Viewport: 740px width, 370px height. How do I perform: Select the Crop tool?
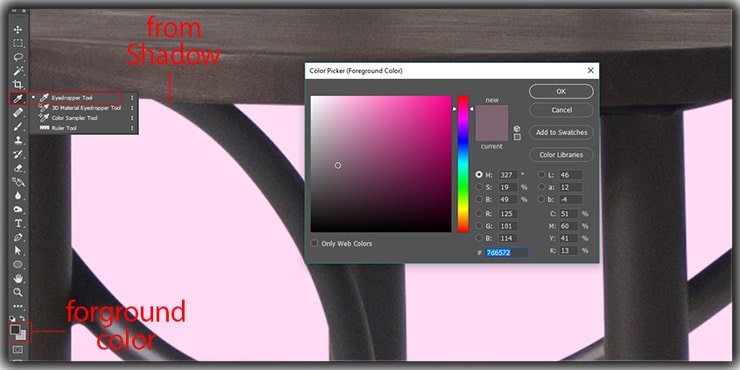tap(18, 85)
